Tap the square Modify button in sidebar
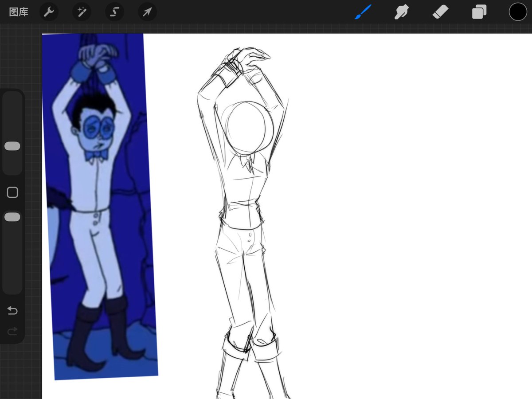This screenshot has height=399, width=532. [x=12, y=192]
